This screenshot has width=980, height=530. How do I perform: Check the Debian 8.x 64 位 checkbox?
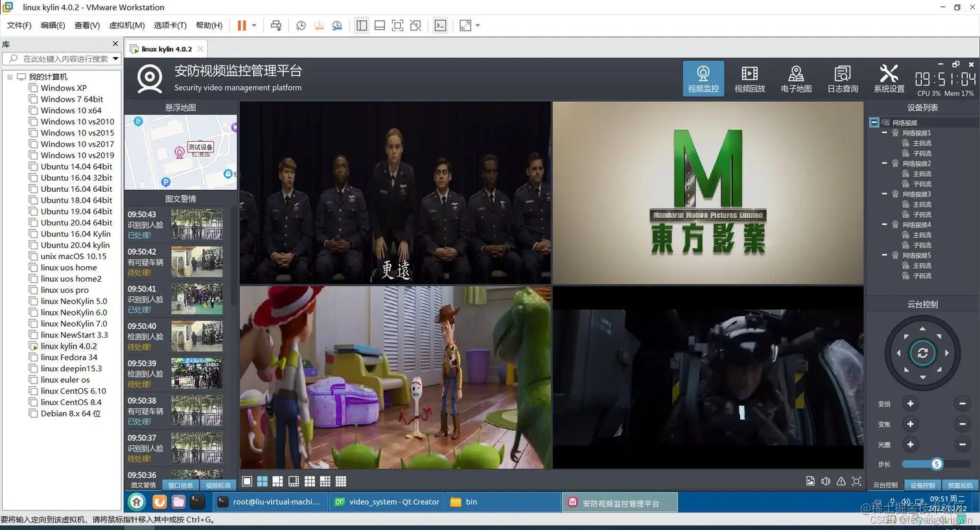(33, 413)
